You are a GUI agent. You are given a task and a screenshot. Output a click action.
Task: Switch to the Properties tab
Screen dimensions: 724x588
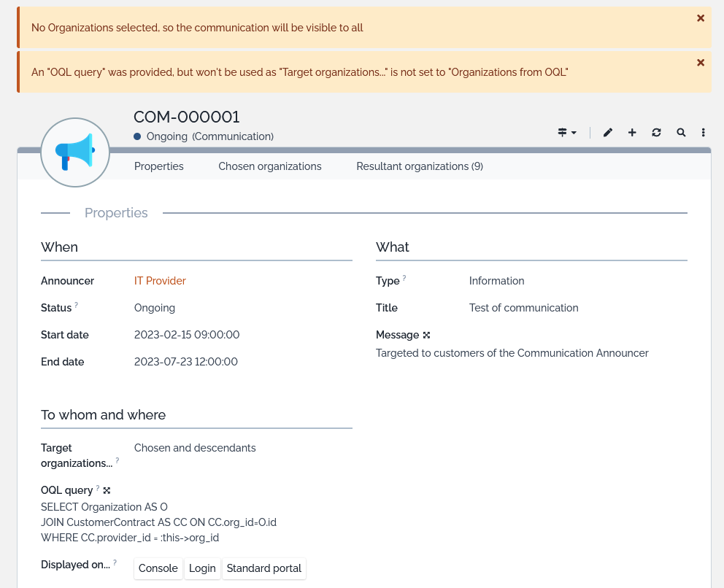(x=159, y=166)
